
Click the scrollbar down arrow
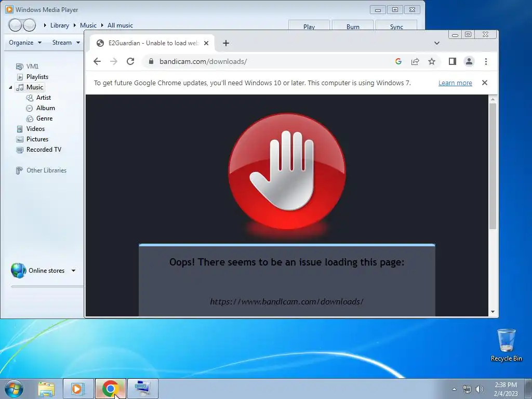[x=493, y=312]
